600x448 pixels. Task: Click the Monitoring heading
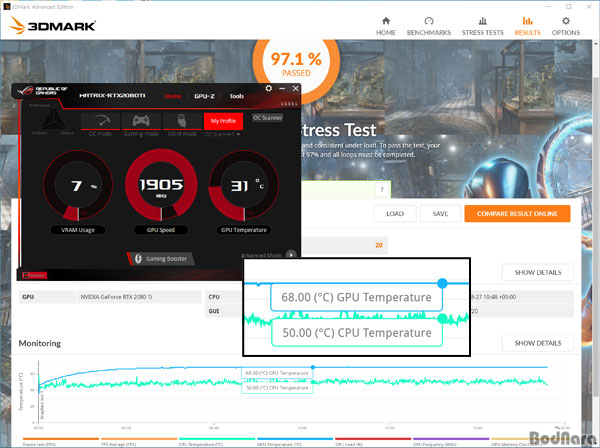pyautogui.click(x=40, y=343)
